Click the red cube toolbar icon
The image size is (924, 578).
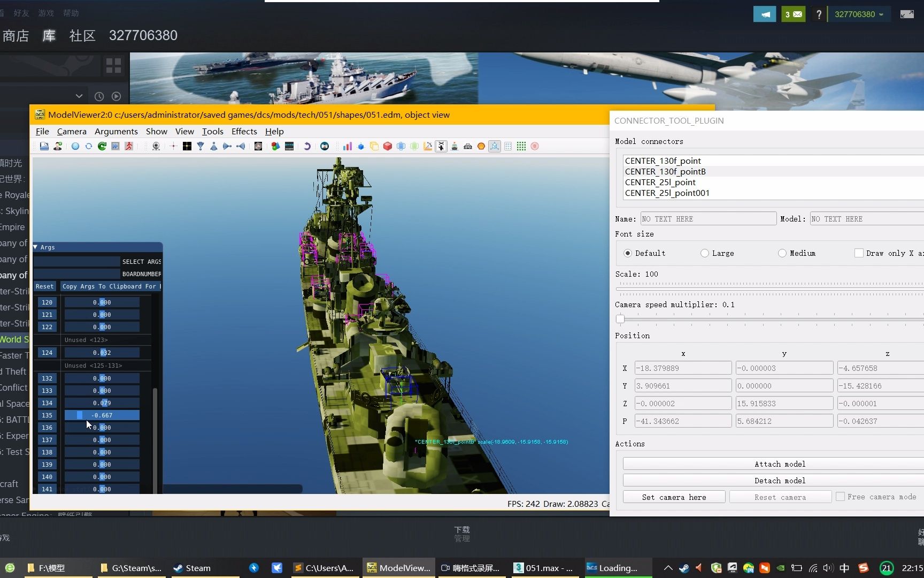tap(387, 146)
